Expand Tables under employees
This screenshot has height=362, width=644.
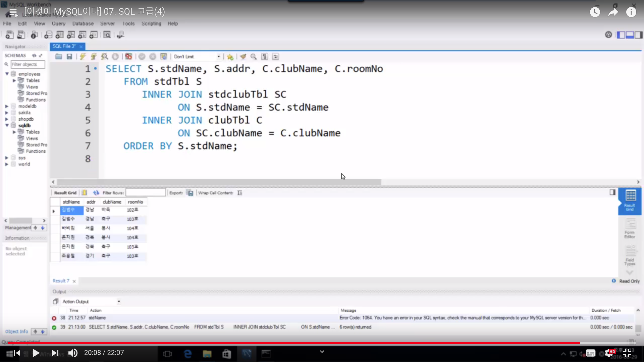(x=14, y=80)
